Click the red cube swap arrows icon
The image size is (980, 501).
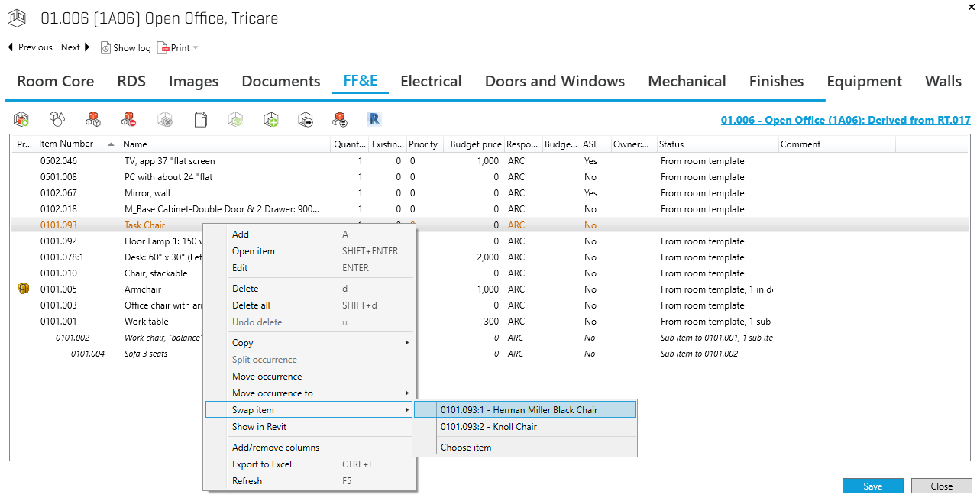[340, 119]
